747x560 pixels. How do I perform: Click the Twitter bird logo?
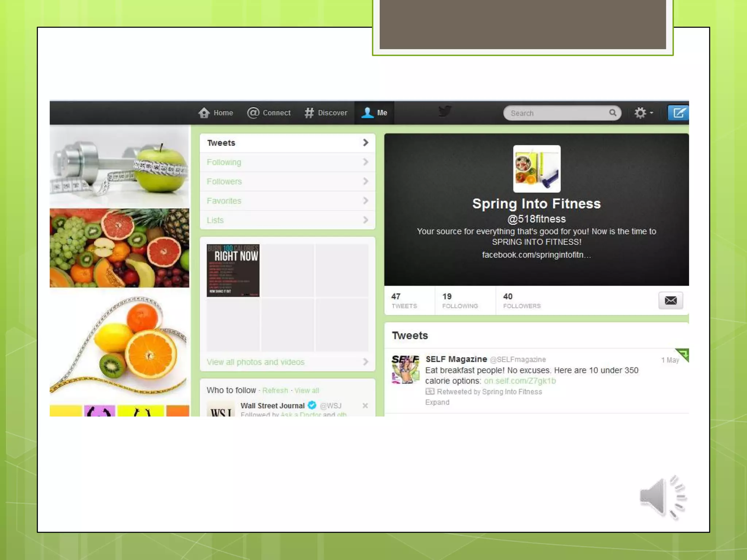(445, 111)
